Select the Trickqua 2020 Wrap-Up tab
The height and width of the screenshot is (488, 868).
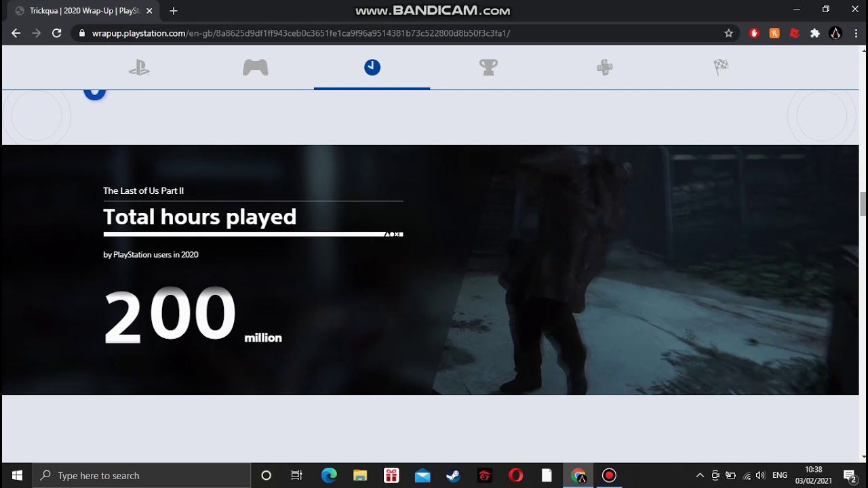point(84,11)
